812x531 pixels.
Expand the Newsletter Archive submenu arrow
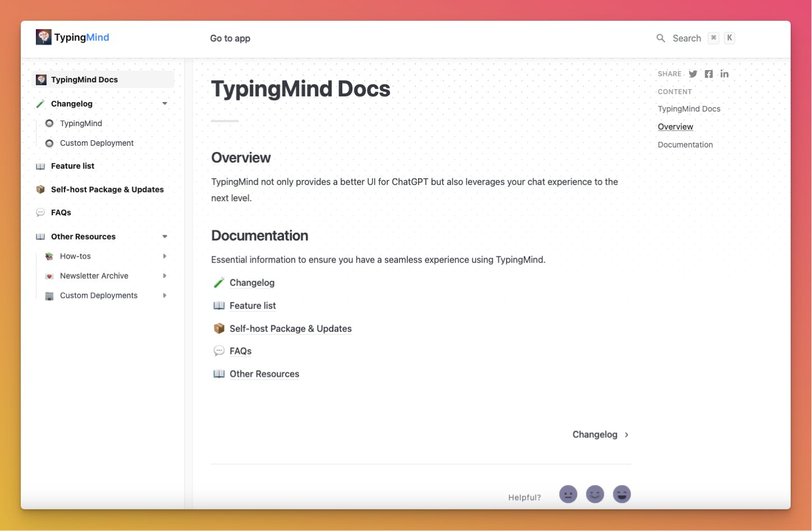click(x=164, y=276)
